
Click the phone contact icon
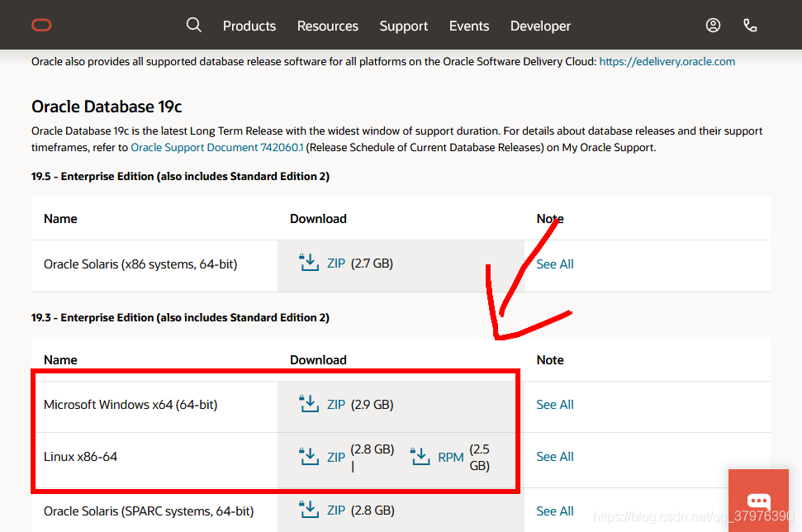click(750, 25)
